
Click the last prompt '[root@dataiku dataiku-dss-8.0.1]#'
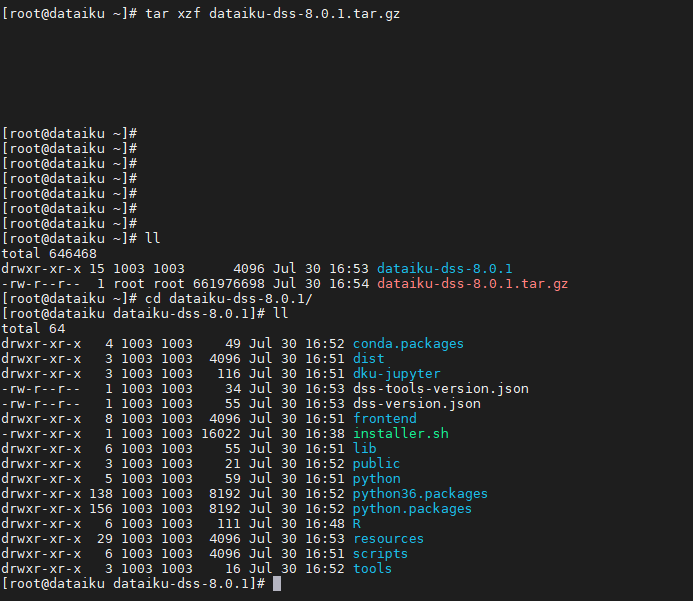133,584
